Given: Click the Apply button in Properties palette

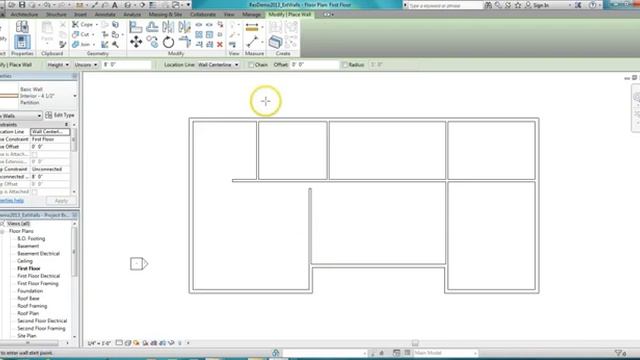Looking at the screenshot, I should [x=61, y=201].
